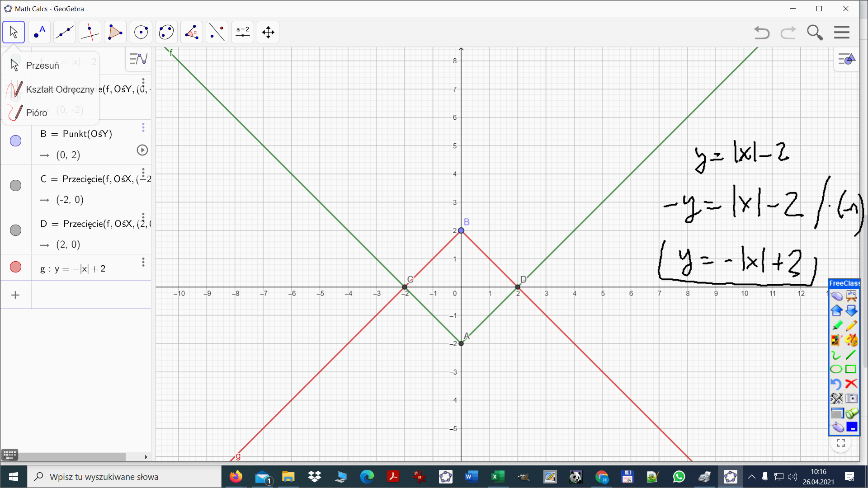The width and height of the screenshot is (868, 488).
Task: Select the Move arrow tool in toolbar
Action: tap(14, 32)
